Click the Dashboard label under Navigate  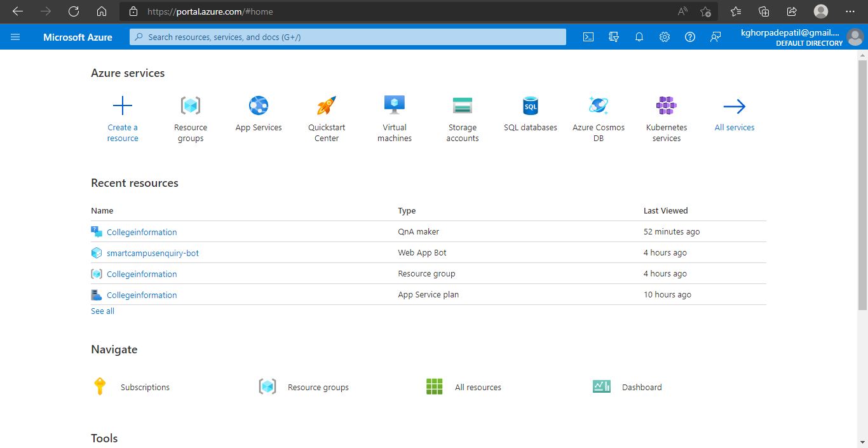click(642, 387)
